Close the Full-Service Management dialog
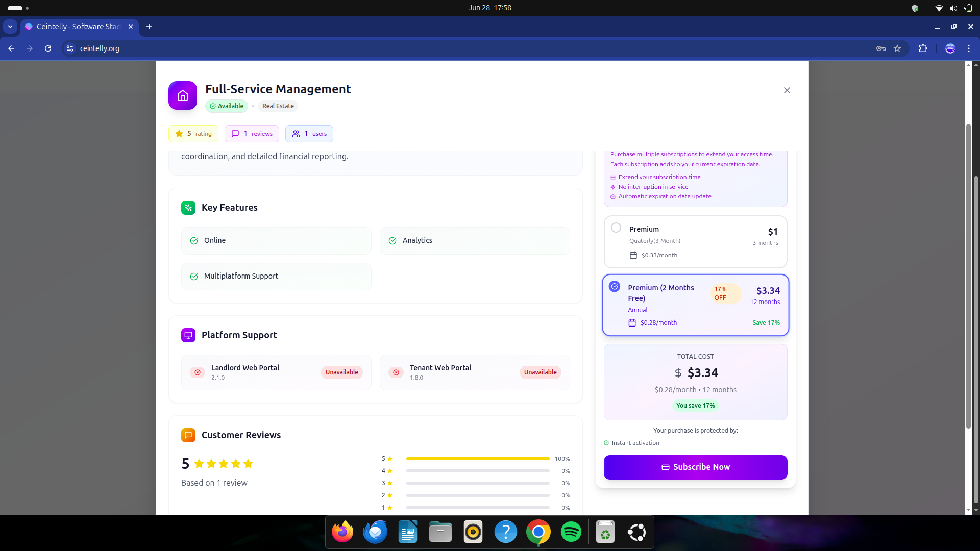The width and height of the screenshot is (980, 551). (x=787, y=90)
